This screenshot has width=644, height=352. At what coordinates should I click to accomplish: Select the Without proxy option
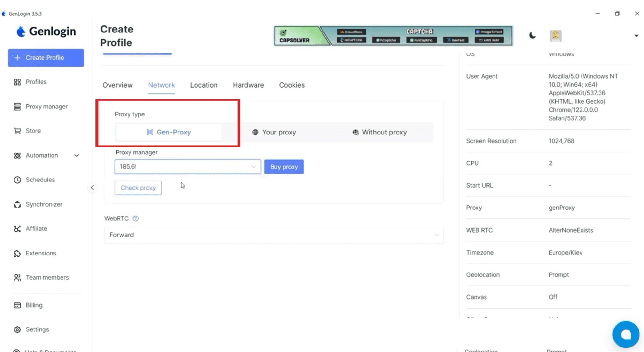pyautogui.click(x=380, y=132)
